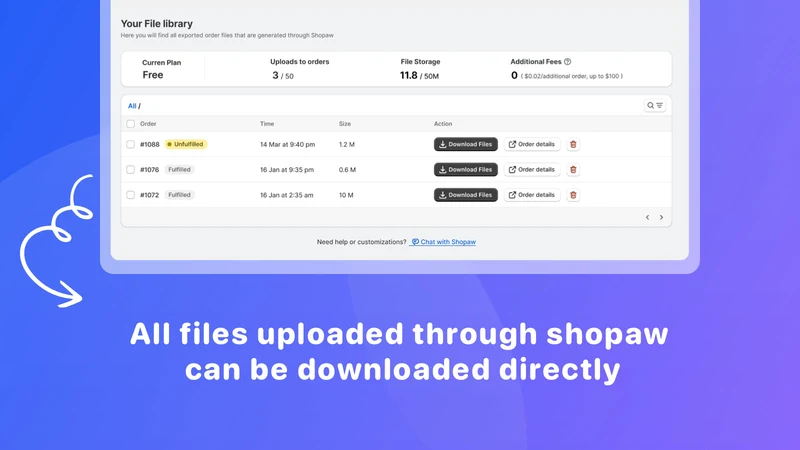Click the Unfulfilled status badge
Screen dimensions: 800x450
tap(186, 144)
